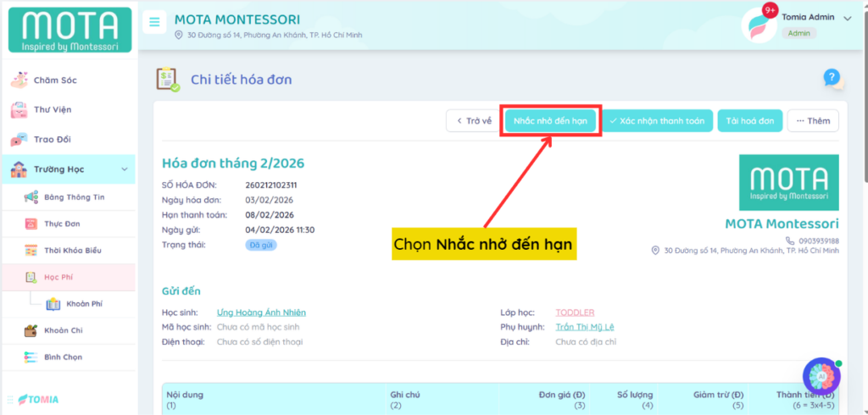The width and height of the screenshot is (868, 415).
Task: Click the Trao Đổi chat icon
Action: click(19, 140)
